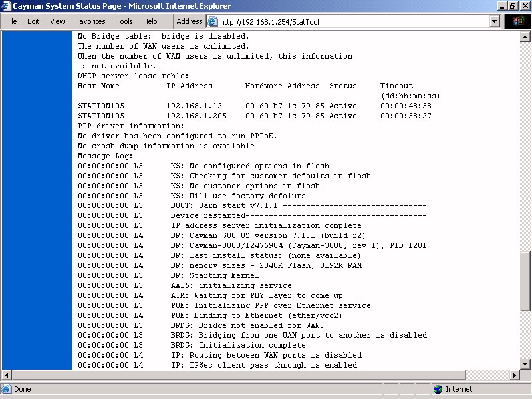Click the Internet zone globe icon
This screenshot has width=532, height=399.
point(438,389)
